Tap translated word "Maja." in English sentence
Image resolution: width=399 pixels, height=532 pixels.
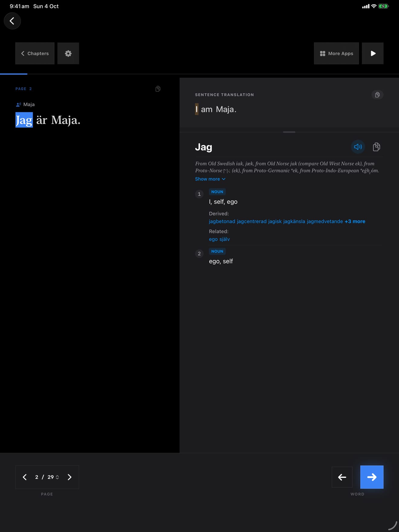click(226, 109)
